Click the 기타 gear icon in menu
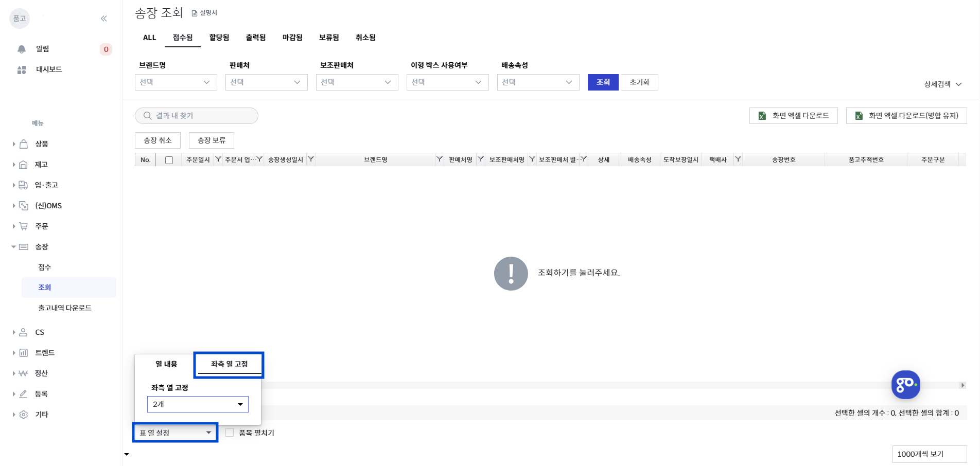 [x=23, y=415]
